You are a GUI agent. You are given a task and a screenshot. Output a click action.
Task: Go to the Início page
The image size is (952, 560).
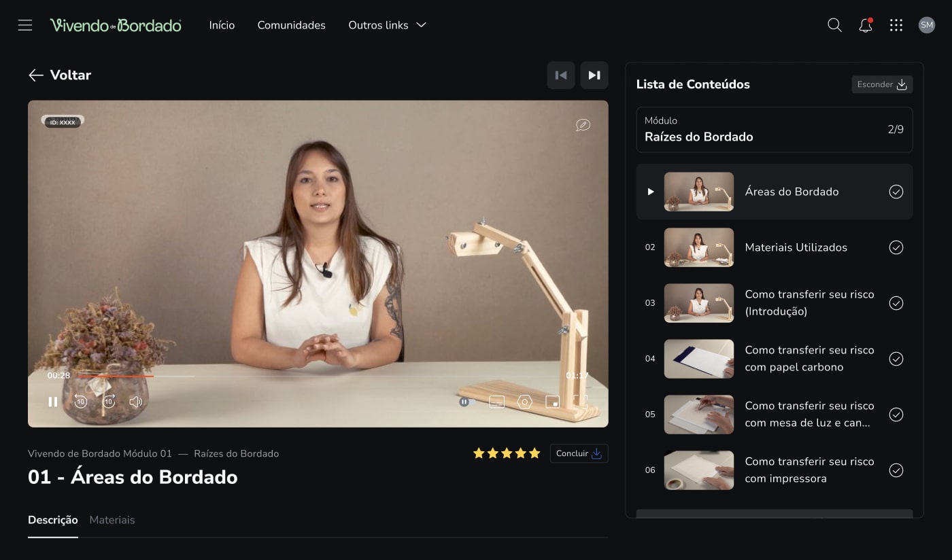[222, 25]
